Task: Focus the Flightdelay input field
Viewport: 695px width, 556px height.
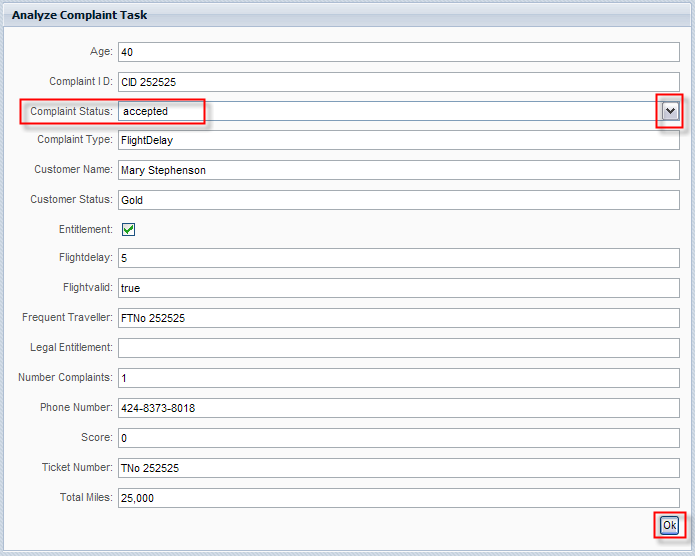Action: [x=398, y=258]
